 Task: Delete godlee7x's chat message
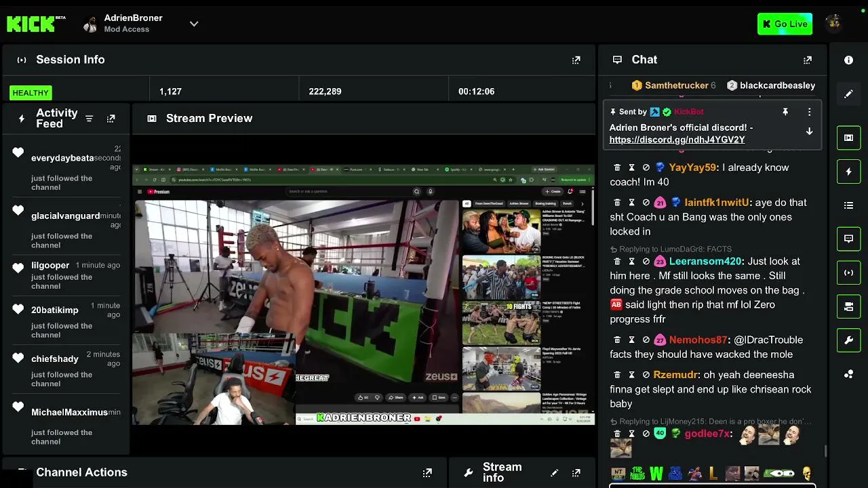click(617, 434)
